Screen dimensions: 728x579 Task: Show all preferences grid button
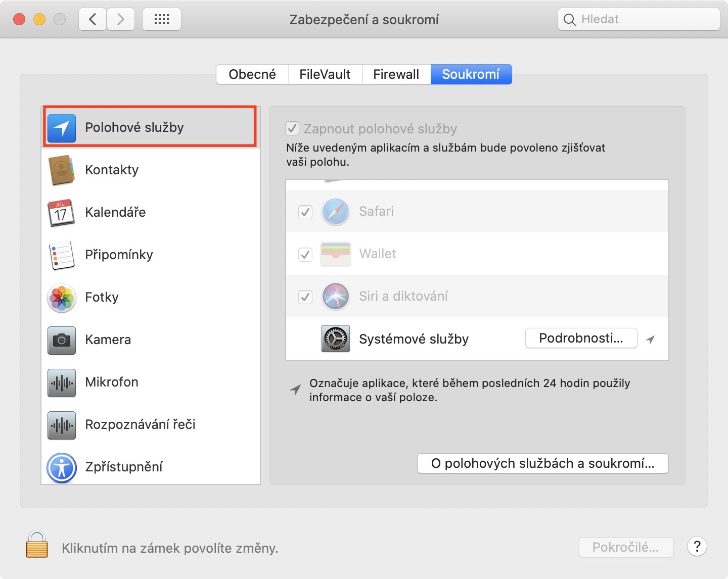click(x=162, y=19)
